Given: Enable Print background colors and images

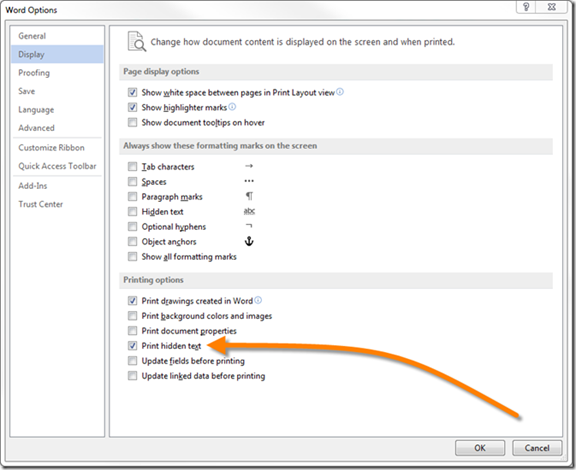Looking at the screenshot, I should click(132, 316).
